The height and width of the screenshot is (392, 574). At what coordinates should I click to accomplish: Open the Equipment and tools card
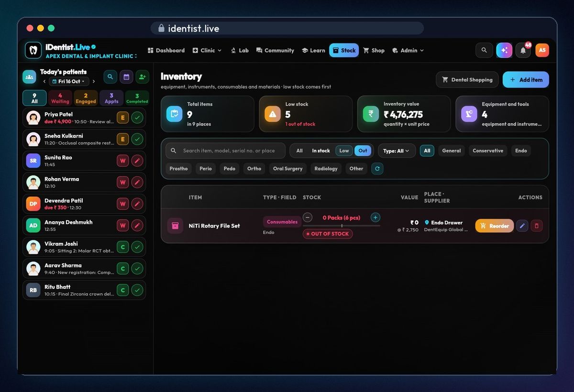(502, 114)
